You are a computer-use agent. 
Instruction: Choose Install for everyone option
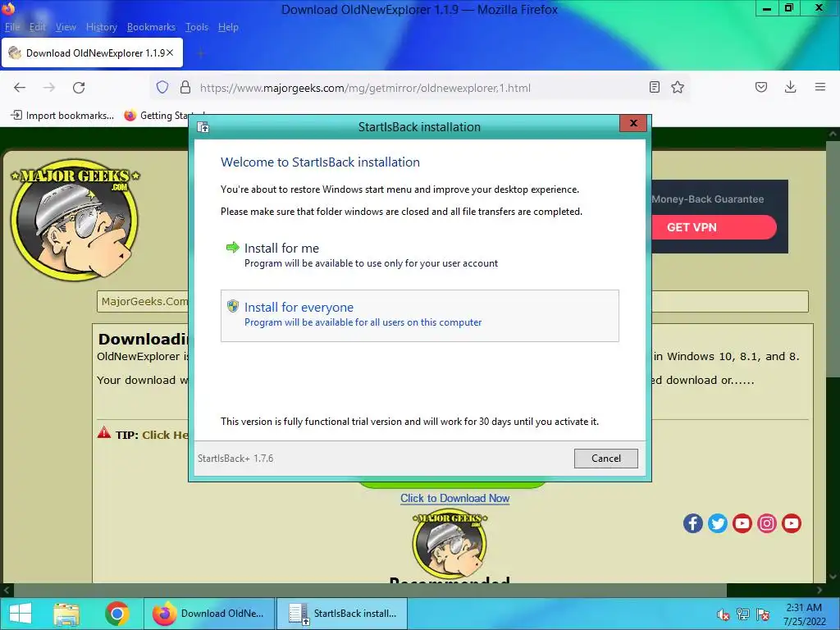point(419,316)
